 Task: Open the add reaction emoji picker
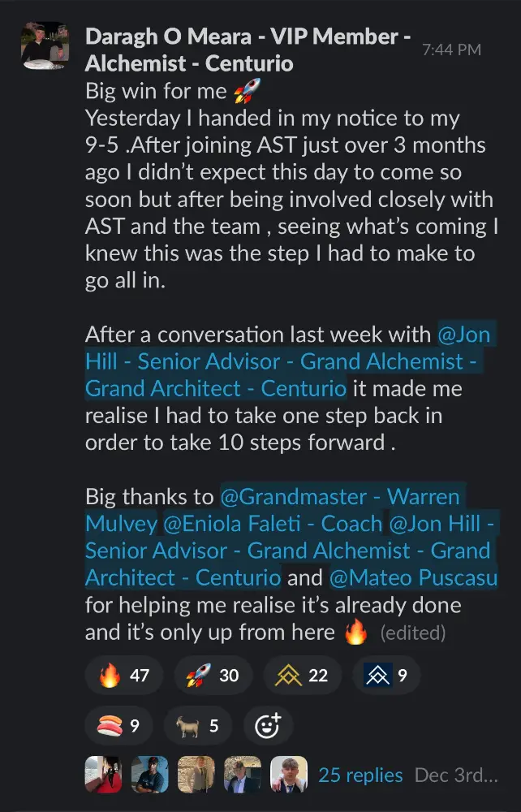pyautogui.click(x=268, y=725)
